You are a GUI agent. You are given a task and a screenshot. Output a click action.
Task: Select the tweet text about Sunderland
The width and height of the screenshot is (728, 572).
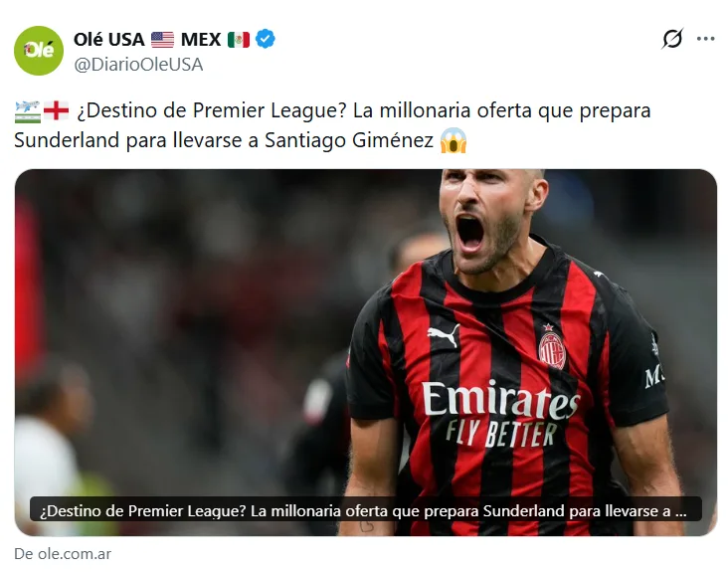(332, 125)
